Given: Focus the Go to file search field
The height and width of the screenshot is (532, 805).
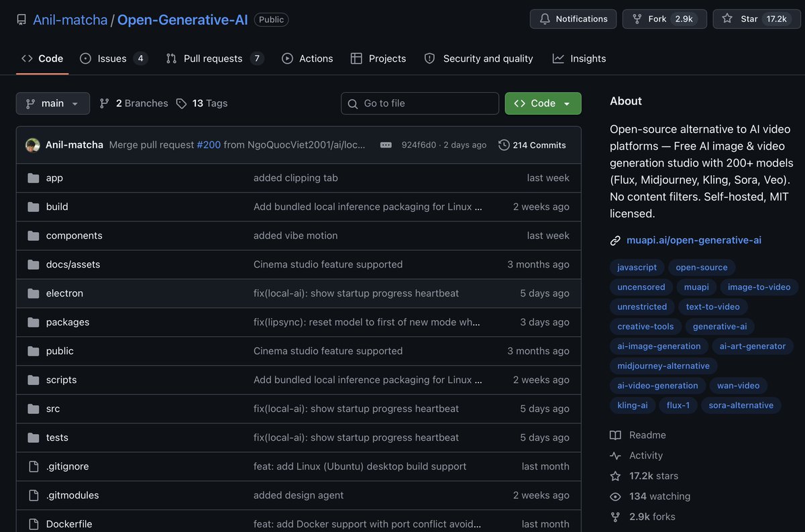Looking at the screenshot, I should pyautogui.click(x=420, y=103).
